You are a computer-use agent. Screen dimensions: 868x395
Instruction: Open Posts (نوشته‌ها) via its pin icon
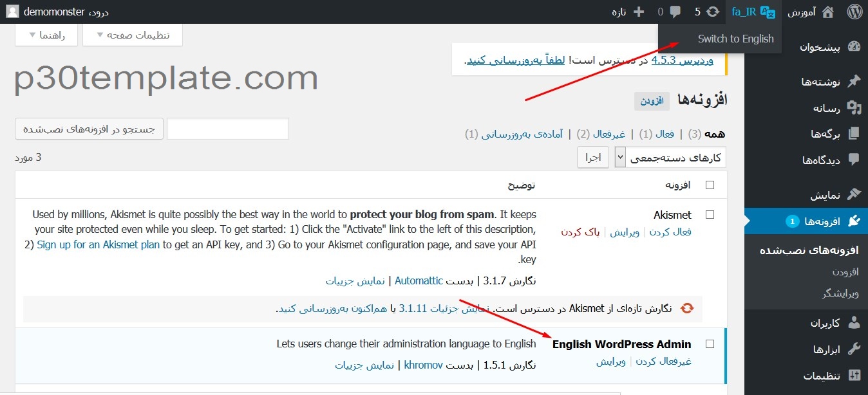coord(854,81)
